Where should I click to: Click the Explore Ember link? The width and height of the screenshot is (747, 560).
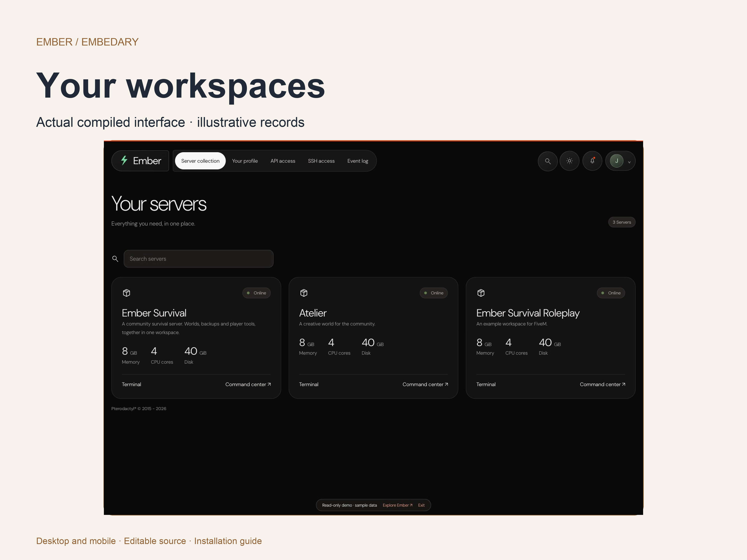(397, 505)
